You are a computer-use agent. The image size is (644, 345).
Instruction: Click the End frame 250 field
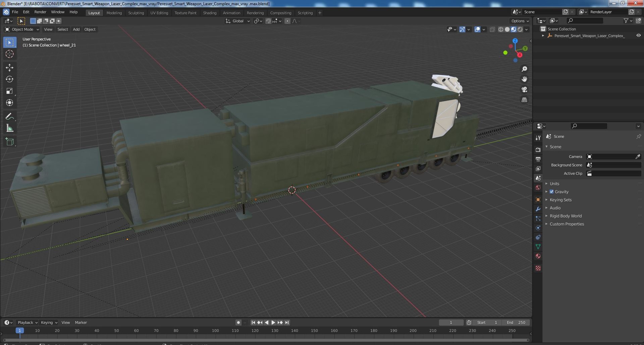516,323
